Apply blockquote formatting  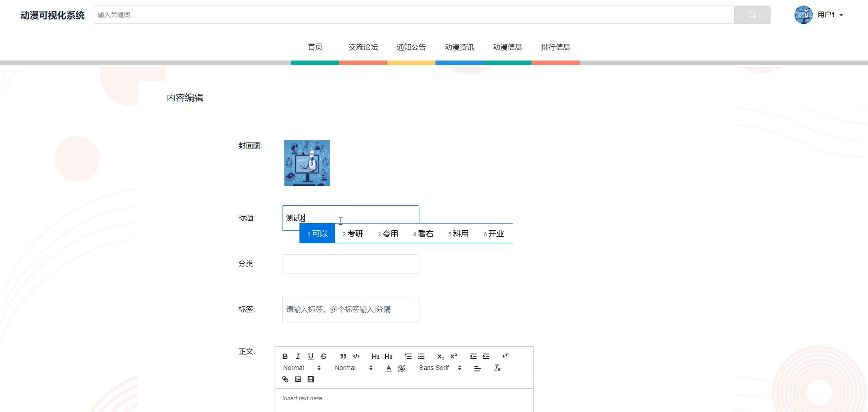tap(343, 356)
